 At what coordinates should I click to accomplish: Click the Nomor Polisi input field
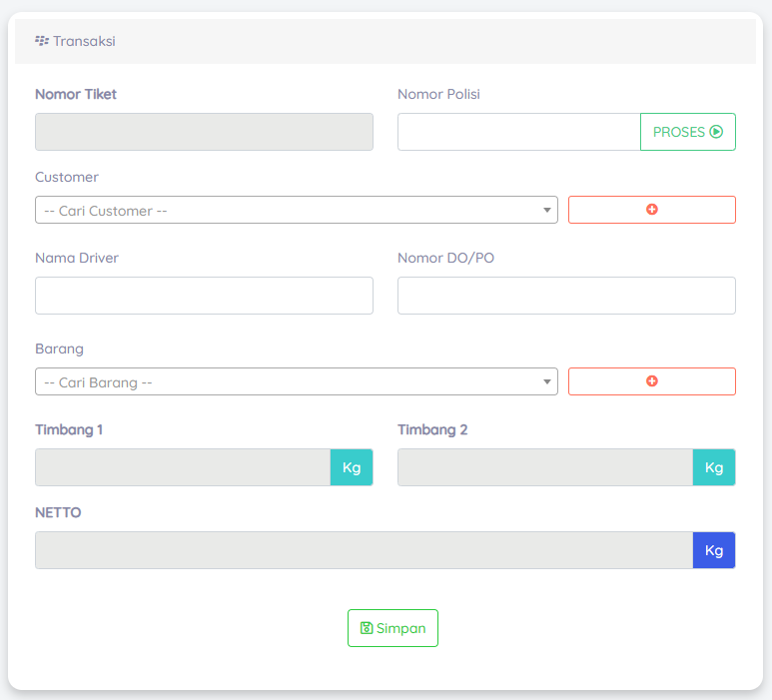coord(519,132)
